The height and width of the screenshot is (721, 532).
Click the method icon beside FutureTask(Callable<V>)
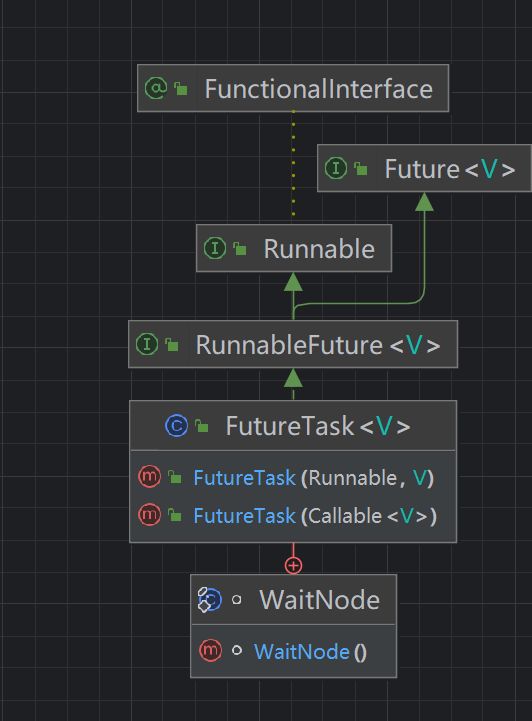(x=149, y=515)
